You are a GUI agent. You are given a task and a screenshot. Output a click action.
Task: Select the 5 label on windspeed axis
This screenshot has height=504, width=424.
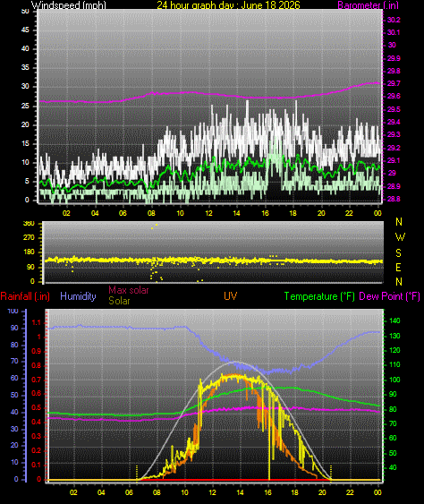27,181
